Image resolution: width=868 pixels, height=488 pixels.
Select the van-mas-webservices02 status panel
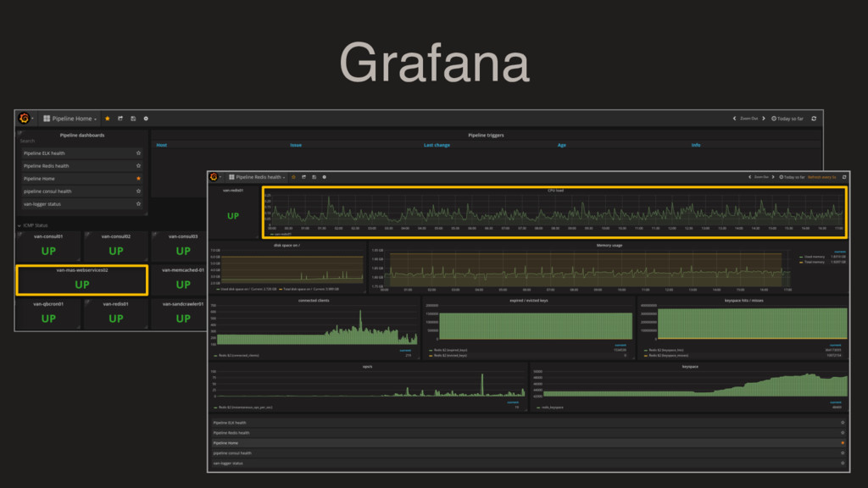pyautogui.click(x=82, y=280)
